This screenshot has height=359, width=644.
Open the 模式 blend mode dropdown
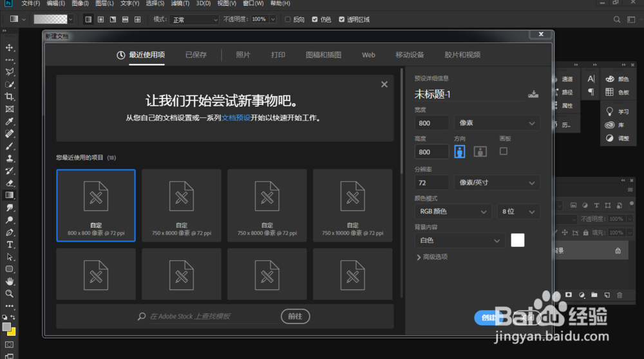point(194,19)
